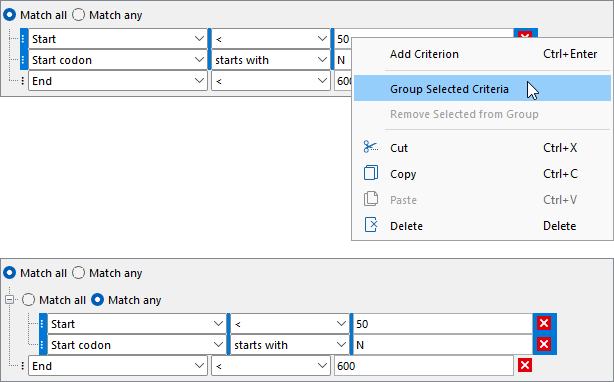The image size is (614, 382).
Task: Choose Add Criterion from context menu
Action: tap(482, 54)
